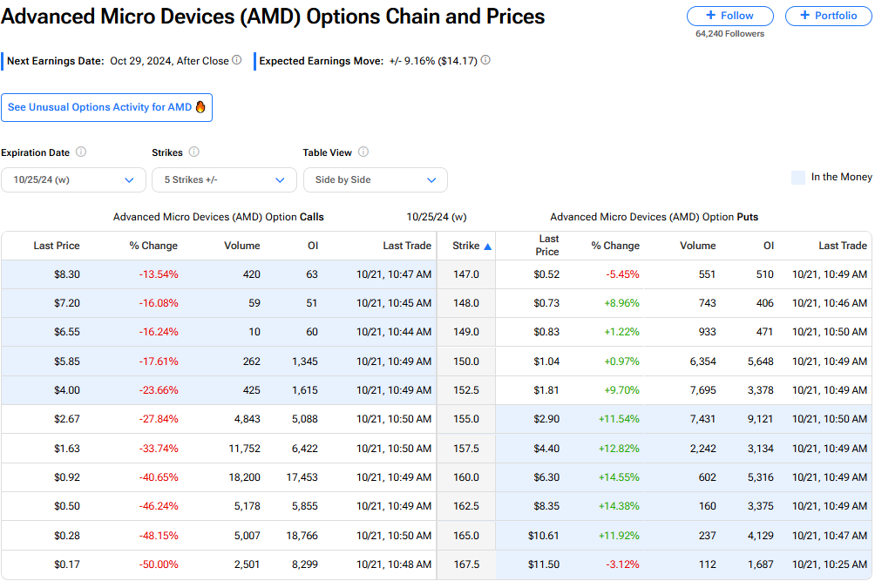Click the In the Money color swatch
Screen dimensions: 875x588
click(x=798, y=178)
